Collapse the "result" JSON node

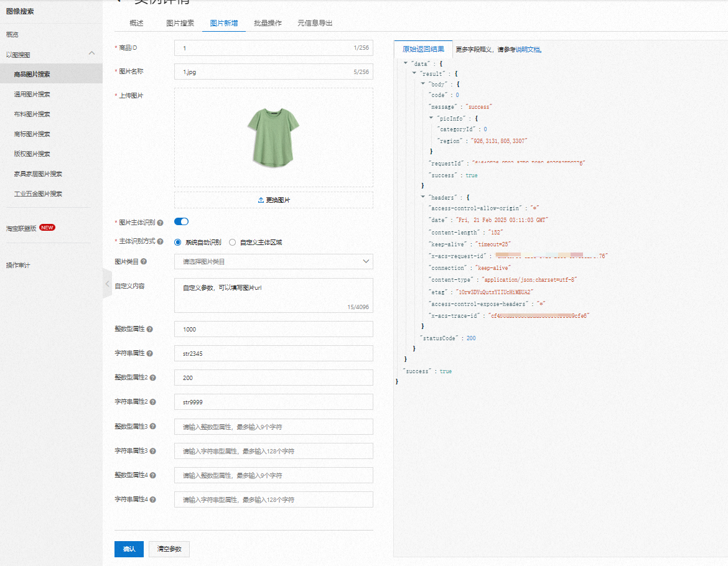[414, 73]
